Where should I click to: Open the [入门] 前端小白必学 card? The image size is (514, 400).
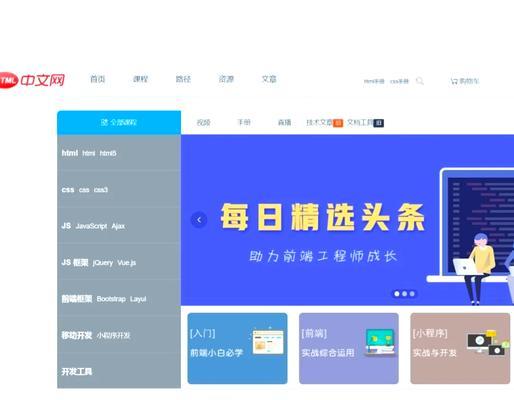[237, 348]
